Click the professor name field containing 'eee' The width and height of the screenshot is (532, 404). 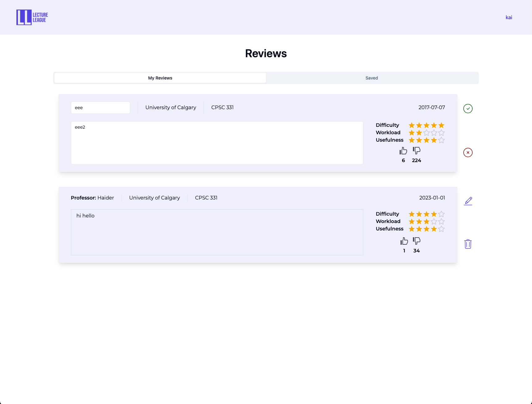pyautogui.click(x=101, y=108)
